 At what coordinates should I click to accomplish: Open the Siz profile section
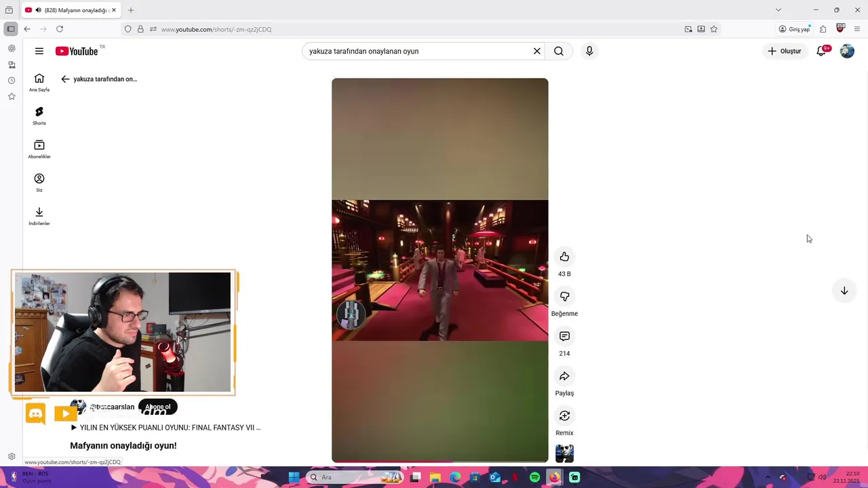click(x=39, y=182)
